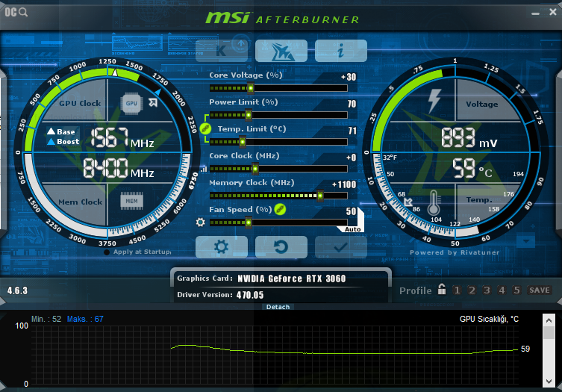Click the monitor graph scrollbar thumb

pyautogui.click(x=549, y=332)
